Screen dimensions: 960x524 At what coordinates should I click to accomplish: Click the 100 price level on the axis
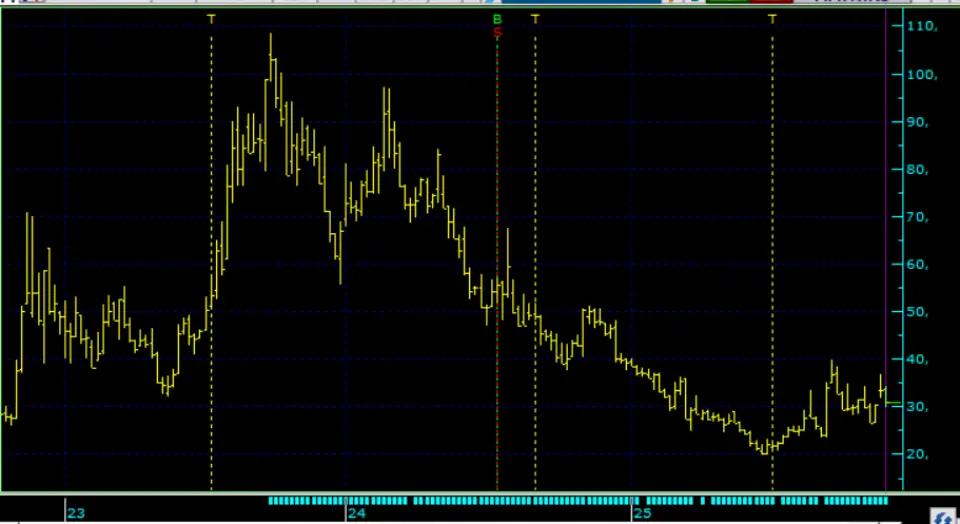click(921, 75)
